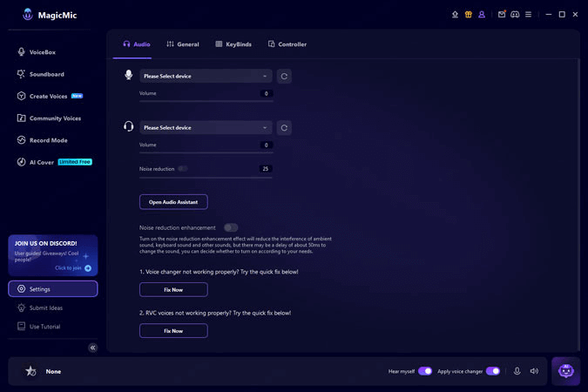Click the Limited Free badge

click(x=75, y=162)
